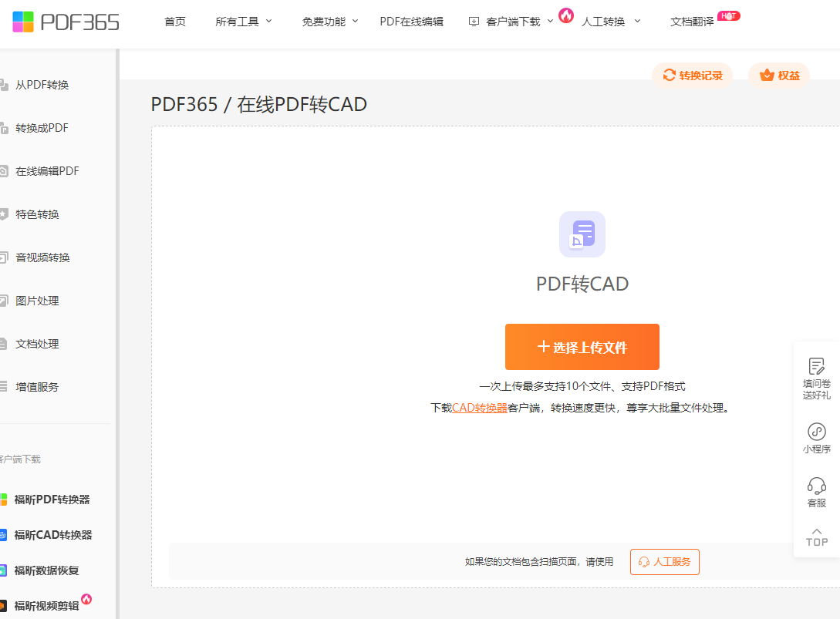Open 福昕数据恢复 download link
The width and height of the screenshot is (840, 619).
(46, 570)
